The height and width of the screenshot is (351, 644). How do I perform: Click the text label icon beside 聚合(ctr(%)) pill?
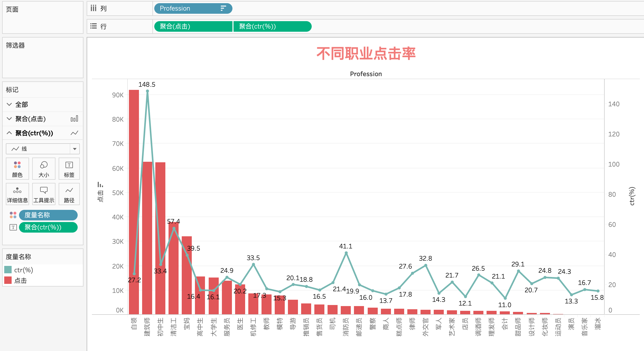coord(13,227)
